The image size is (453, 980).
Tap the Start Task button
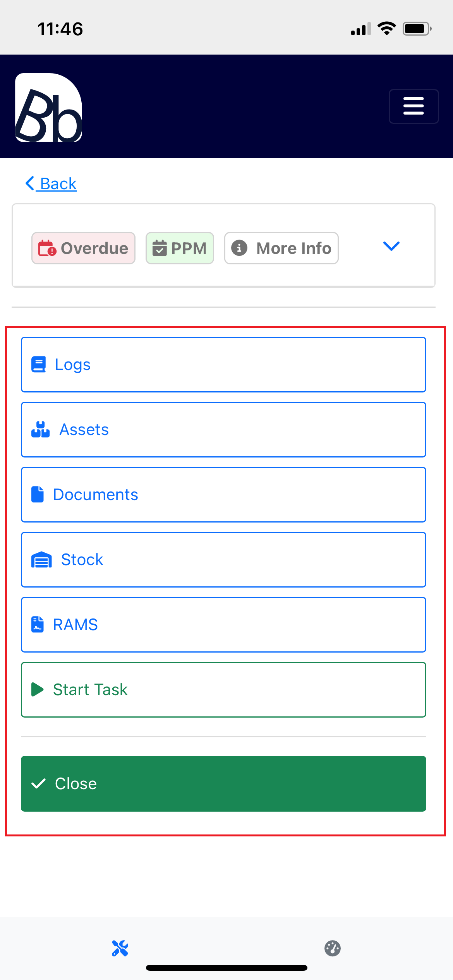(x=223, y=690)
